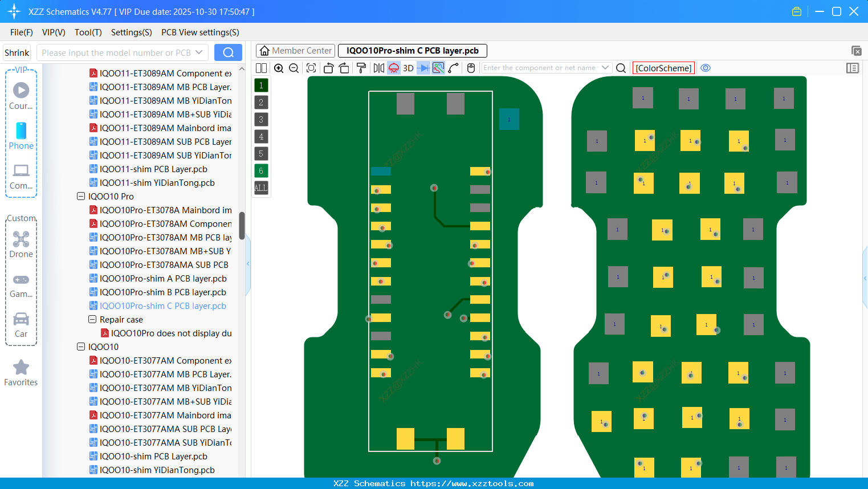Collapse the Repair case section

[x=92, y=319]
